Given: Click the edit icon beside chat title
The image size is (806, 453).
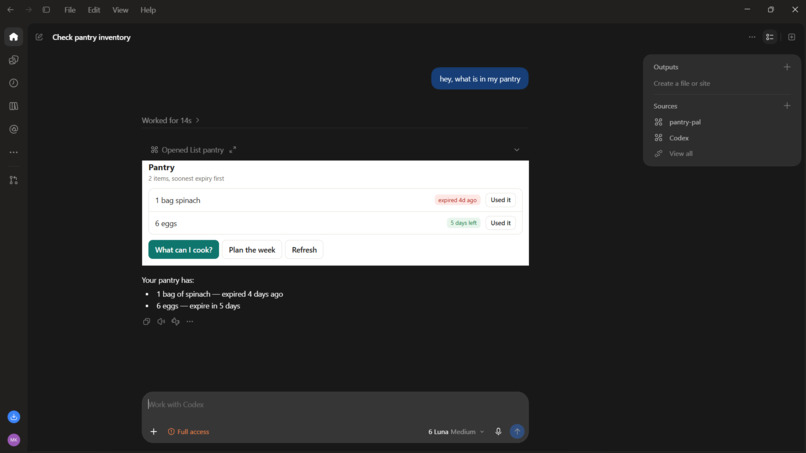Looking at the screenshot, I should [39, 37].
